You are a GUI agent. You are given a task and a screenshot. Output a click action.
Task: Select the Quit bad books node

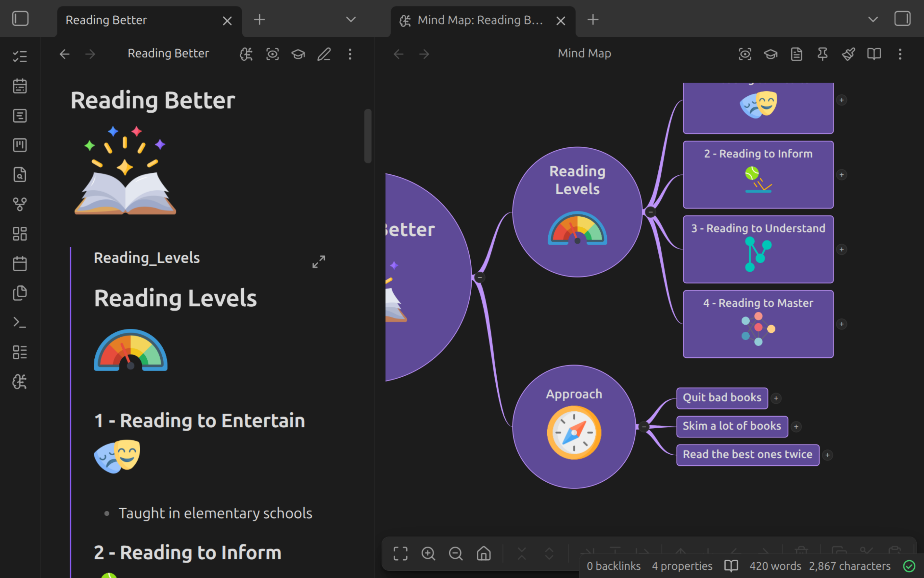[722, 398]
